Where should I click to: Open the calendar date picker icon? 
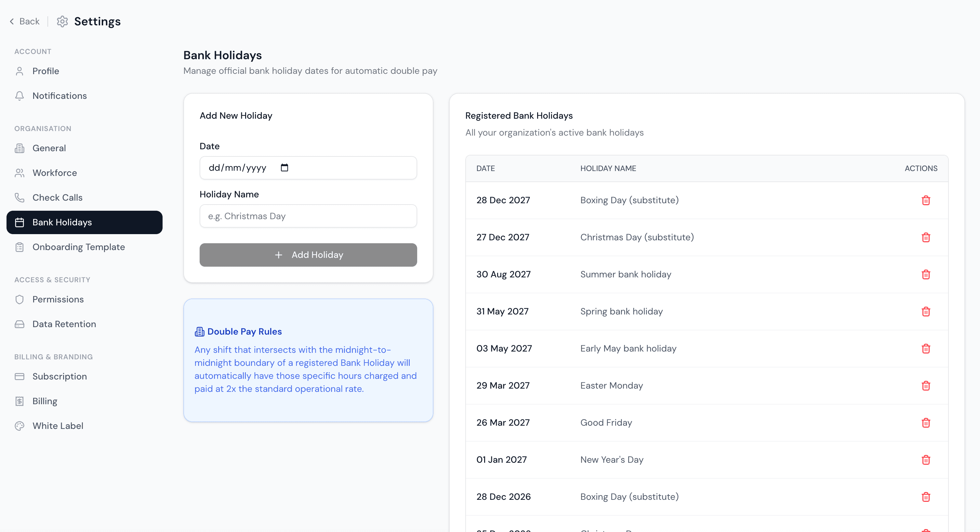(284, 167)
